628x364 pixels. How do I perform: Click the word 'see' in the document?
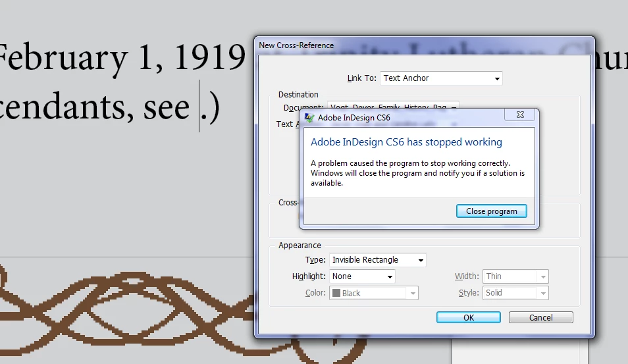[166, 107]
